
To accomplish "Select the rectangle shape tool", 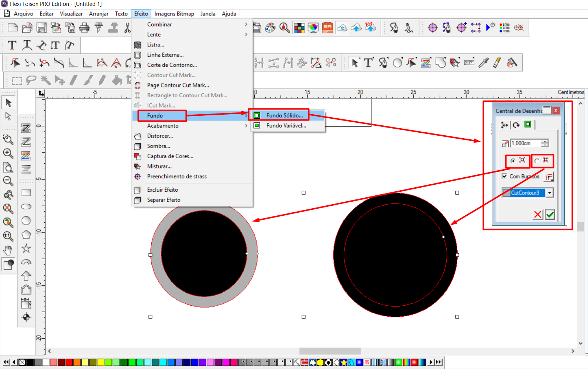I will pyautogui.click(x=26, y=193).
